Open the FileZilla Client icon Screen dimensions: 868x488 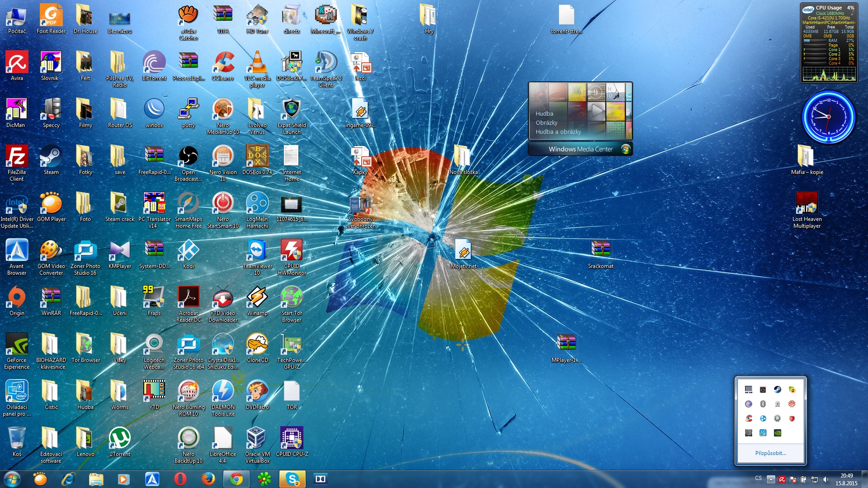click(17, 156)
